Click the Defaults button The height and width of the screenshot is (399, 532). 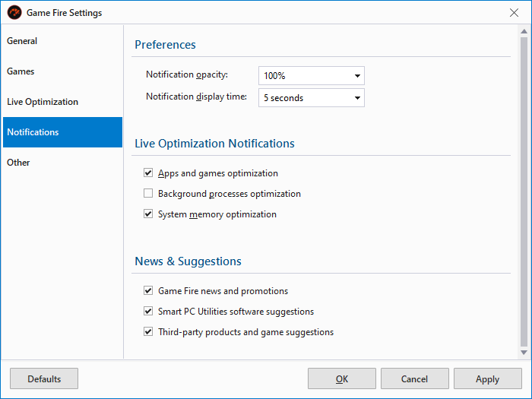44,378
